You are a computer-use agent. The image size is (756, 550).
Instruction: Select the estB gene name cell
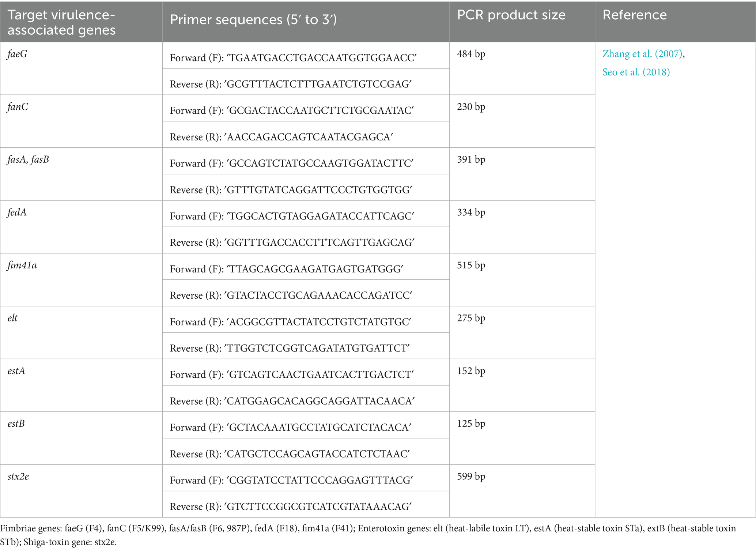(x=16, y=424)
